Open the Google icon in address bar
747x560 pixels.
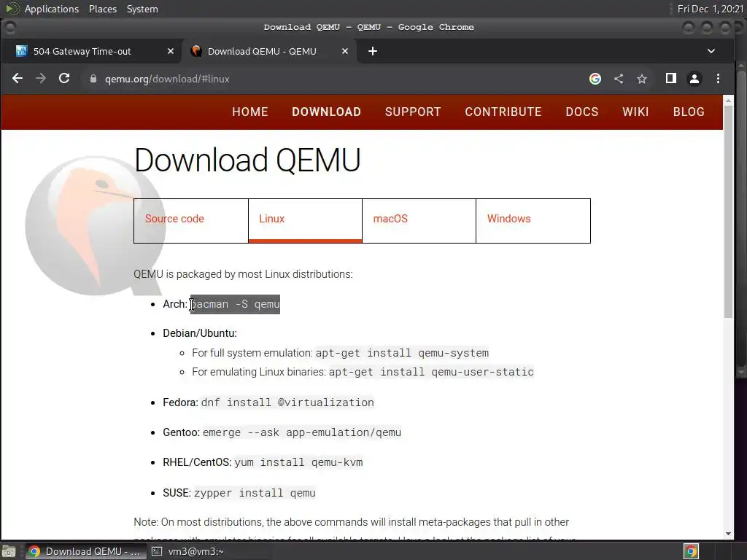click(x=595, y=79)
